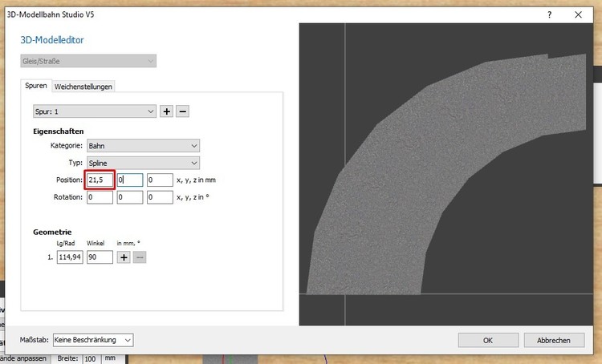Click the disabled geometry minus button
602x364 pixels.
(140, 257)
